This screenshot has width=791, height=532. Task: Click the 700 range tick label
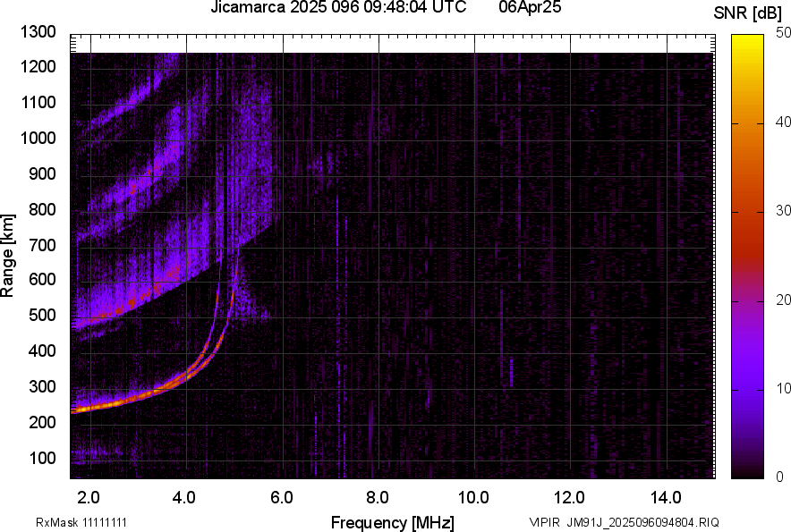(42, 245)
